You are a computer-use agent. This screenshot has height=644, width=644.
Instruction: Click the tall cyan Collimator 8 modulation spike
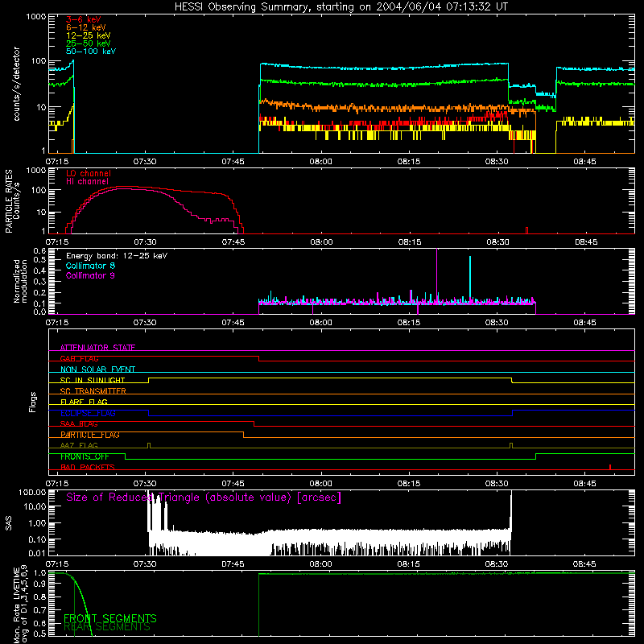tap(470, 279)
